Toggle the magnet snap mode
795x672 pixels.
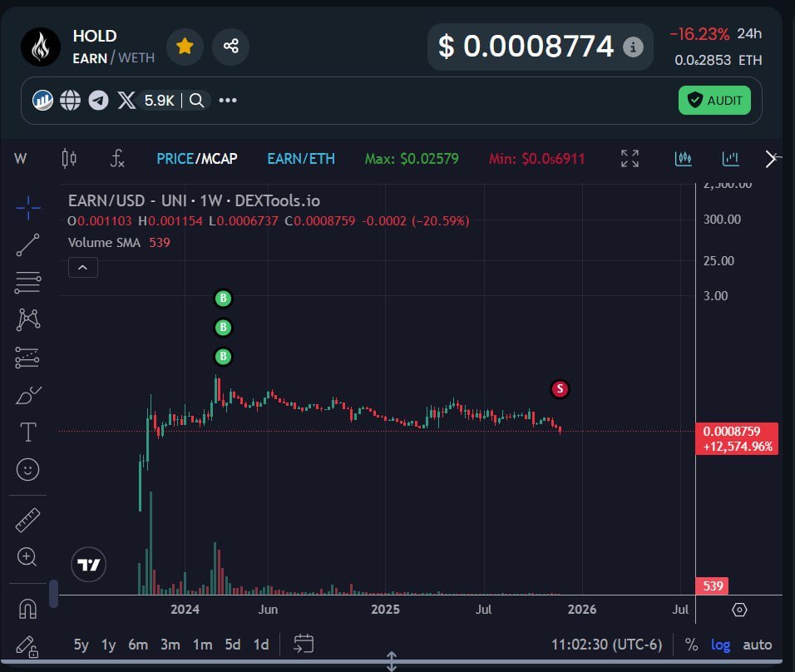click(x=28, y=609)
